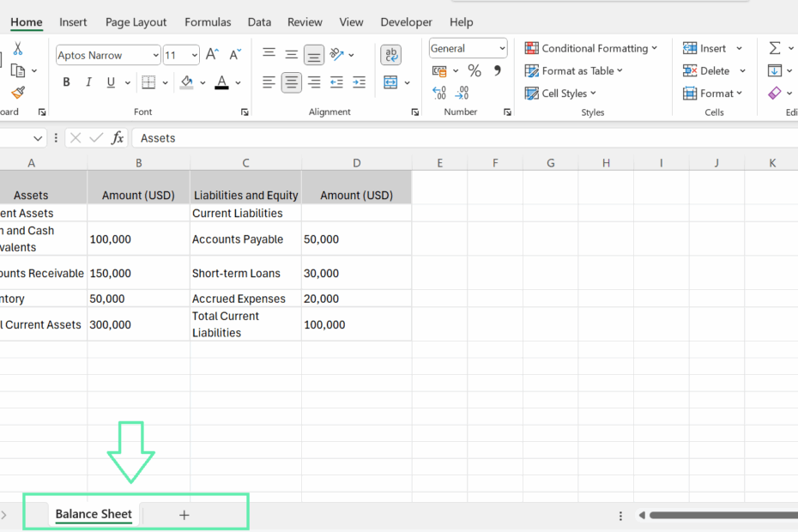The width and height of the screenshot is (798, 532).
Task: Align text to the right
Action: (x=314, y=82)
